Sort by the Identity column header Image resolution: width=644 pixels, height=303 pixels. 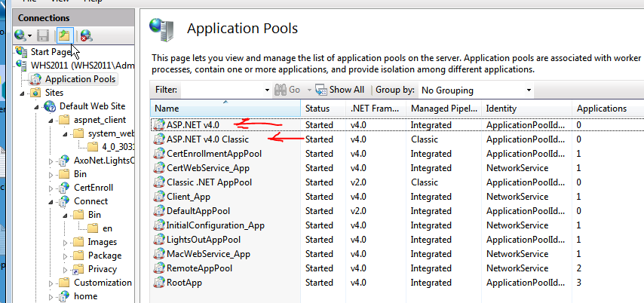[526, 109]
